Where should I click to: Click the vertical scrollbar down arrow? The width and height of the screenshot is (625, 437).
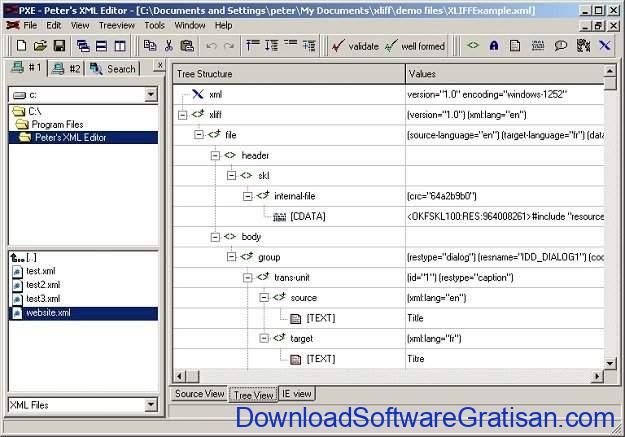click(x=610, y=363)
